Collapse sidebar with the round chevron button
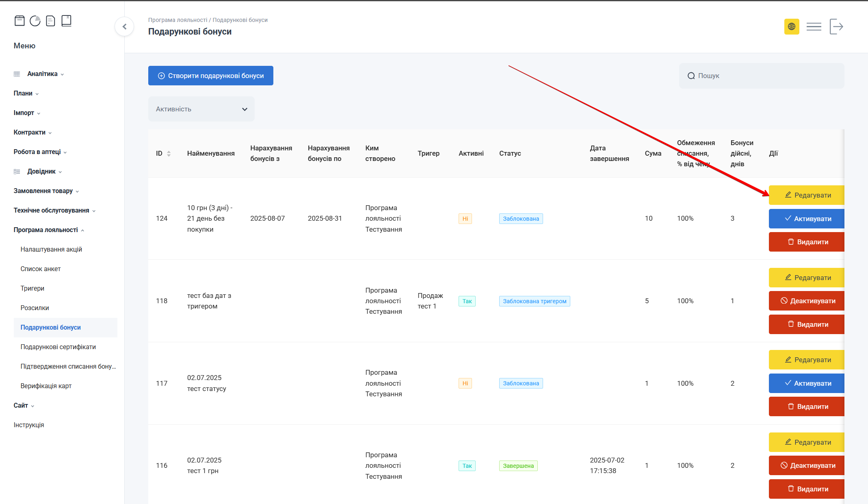868x504 pixels. (x=124, y=27)
